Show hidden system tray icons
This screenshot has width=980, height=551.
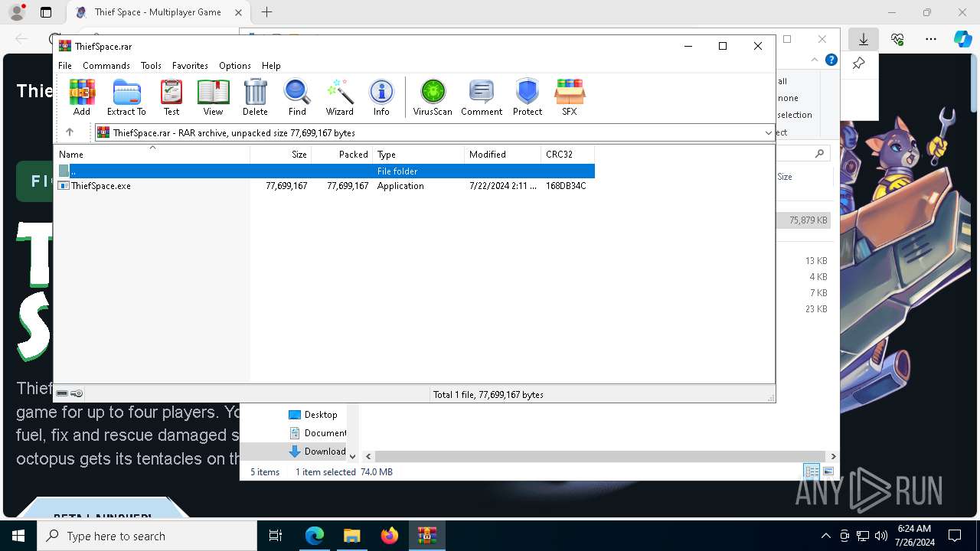(x=825, y=536)
